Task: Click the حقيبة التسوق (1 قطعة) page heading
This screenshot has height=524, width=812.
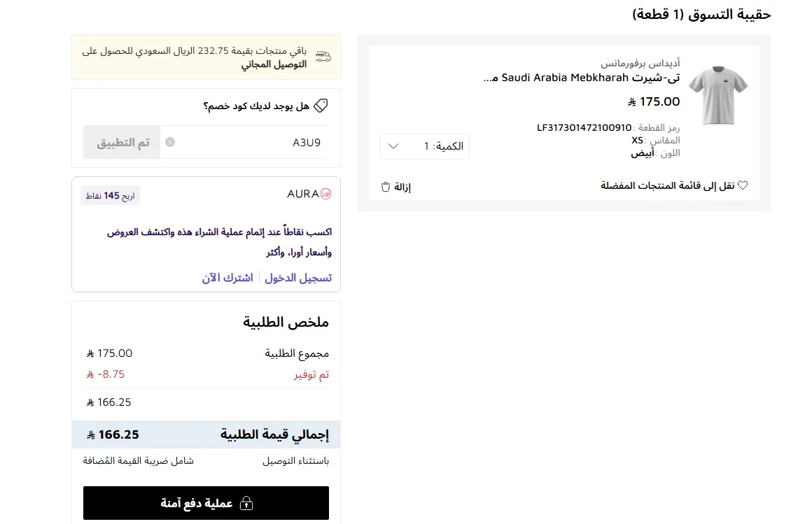Action: tap(701, 15)
